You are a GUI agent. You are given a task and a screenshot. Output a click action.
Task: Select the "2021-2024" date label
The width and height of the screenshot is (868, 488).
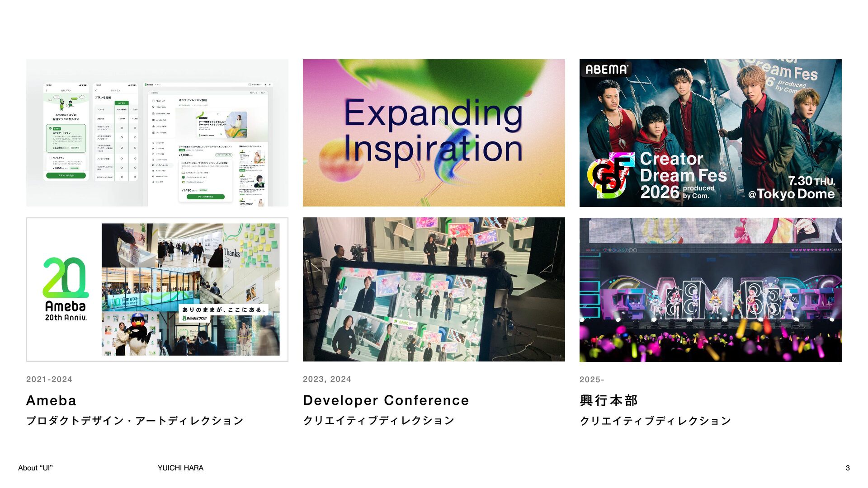point(49,380)
